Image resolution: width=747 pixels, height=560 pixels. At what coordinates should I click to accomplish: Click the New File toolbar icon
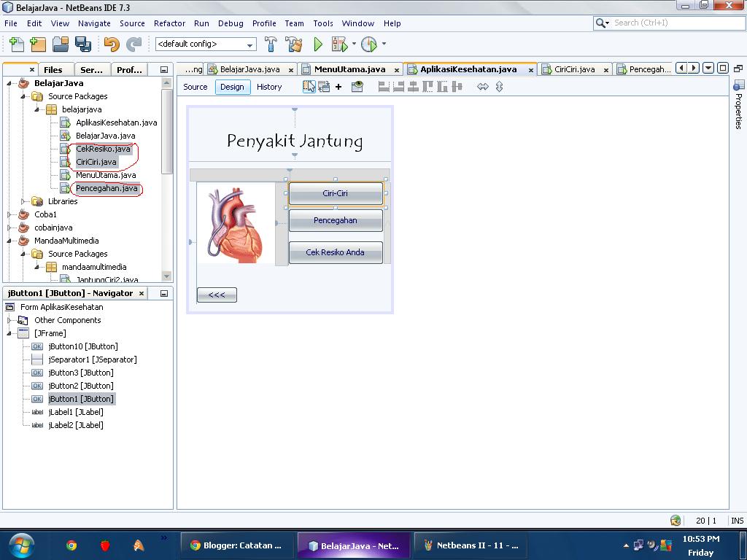(x=16, y=44)
